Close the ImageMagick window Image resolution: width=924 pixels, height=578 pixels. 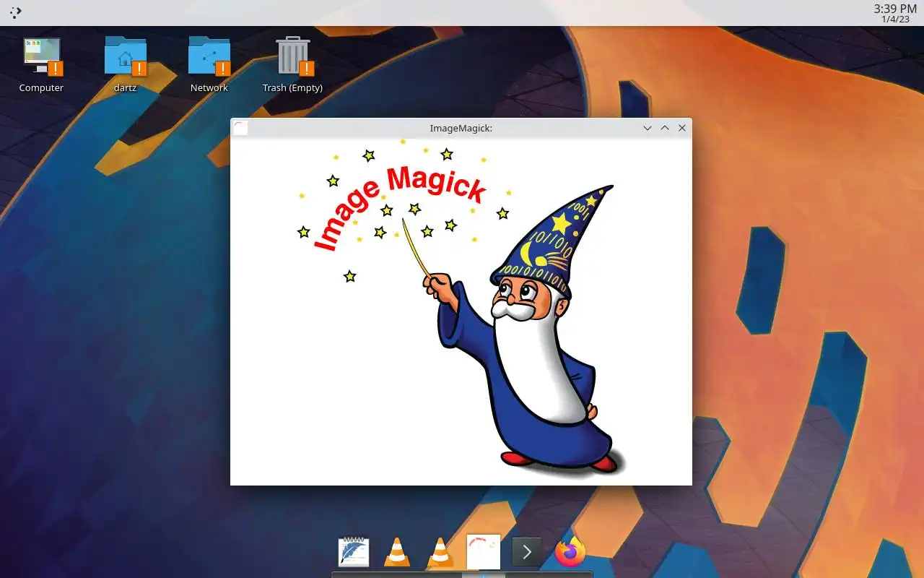pos(682,128)
